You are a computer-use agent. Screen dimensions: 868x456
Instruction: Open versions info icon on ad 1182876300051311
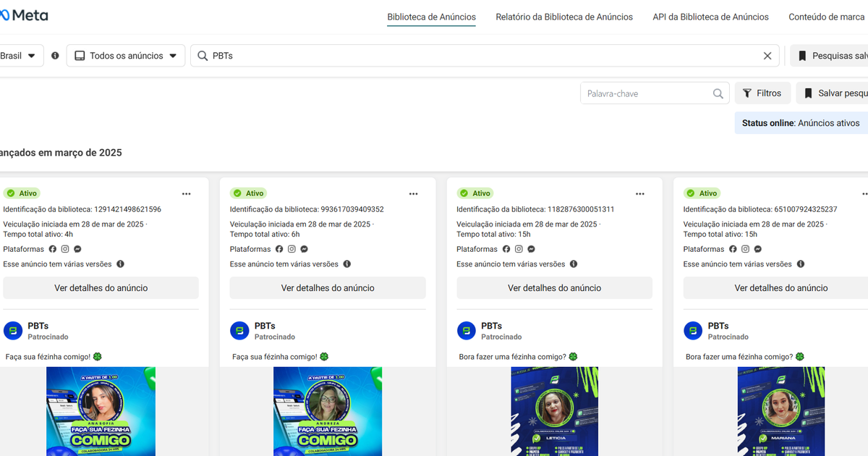[x=574, y=264]
